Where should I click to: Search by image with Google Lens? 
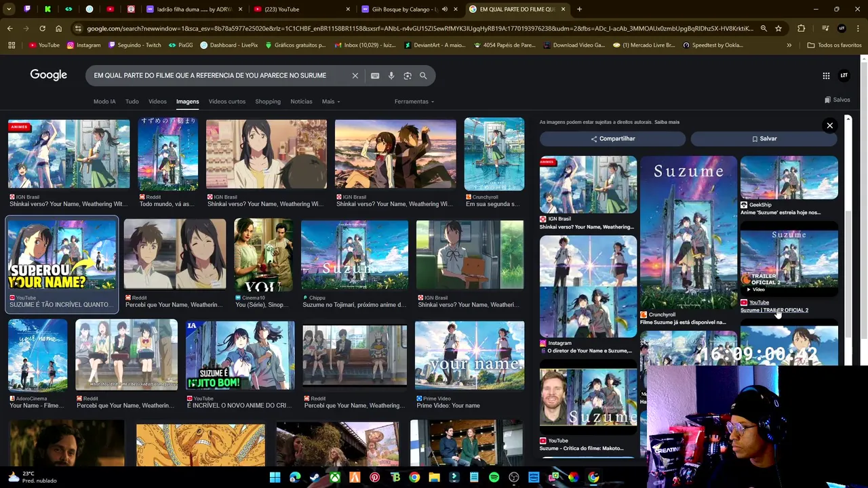point(408,76)
